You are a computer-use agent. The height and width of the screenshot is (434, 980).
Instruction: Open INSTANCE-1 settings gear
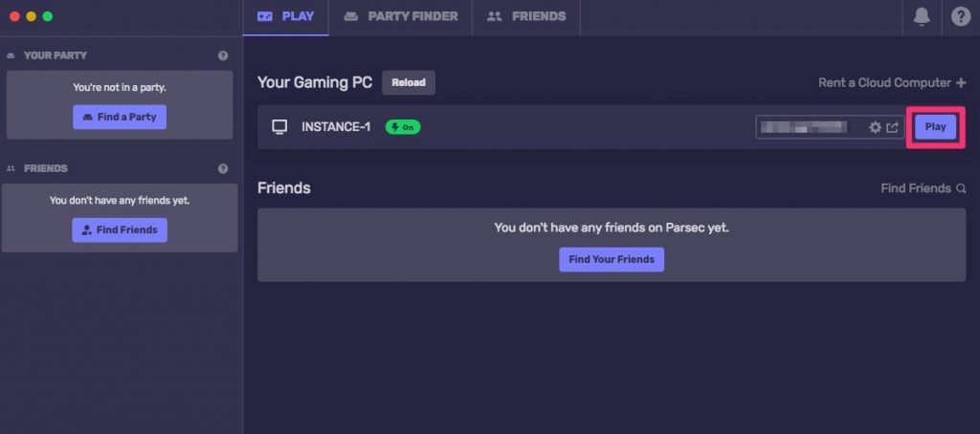875,127
